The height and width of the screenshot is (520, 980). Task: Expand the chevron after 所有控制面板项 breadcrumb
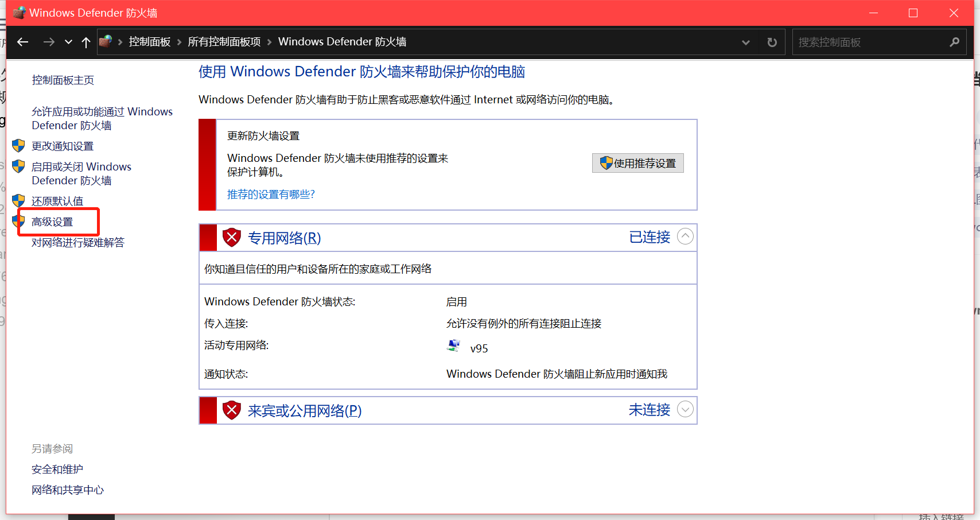pyautogui.click(x=270, y=42)
